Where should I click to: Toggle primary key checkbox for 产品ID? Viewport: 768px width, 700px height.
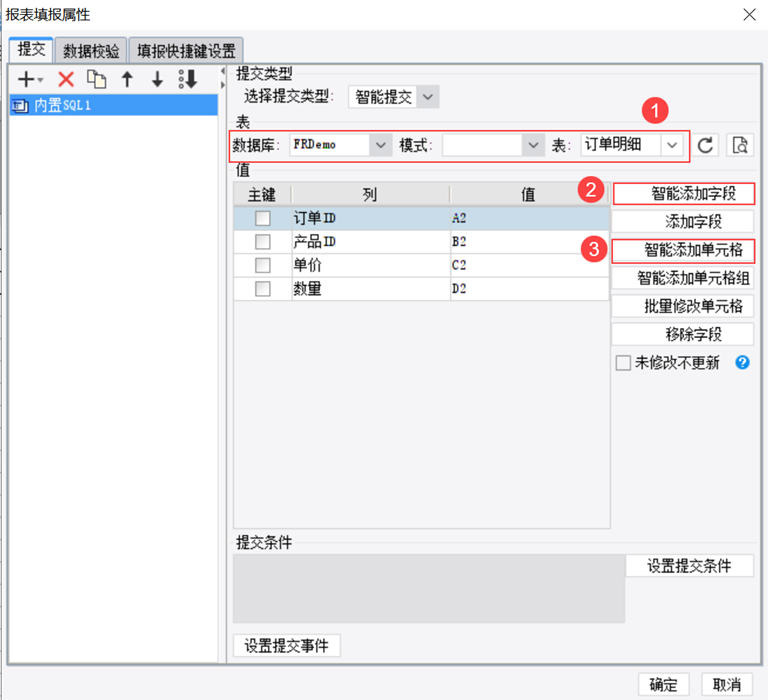pyautogui.click(x=263, y=241)
